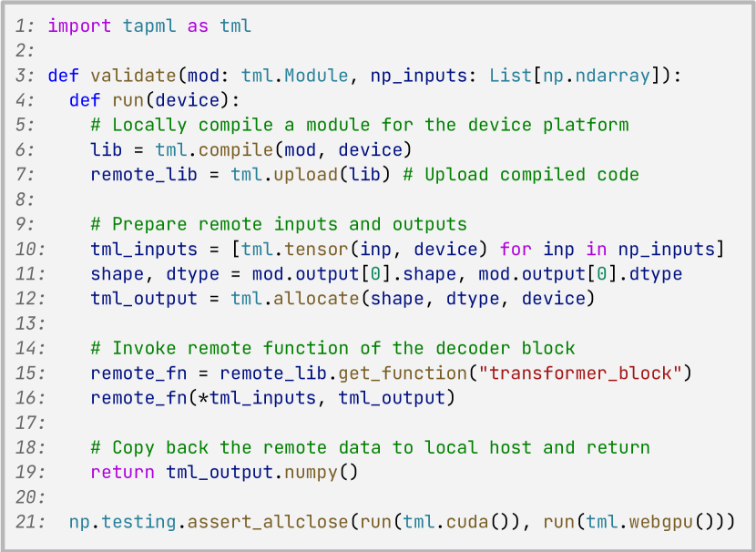Click the "upload" method call

tap(306, 175)
